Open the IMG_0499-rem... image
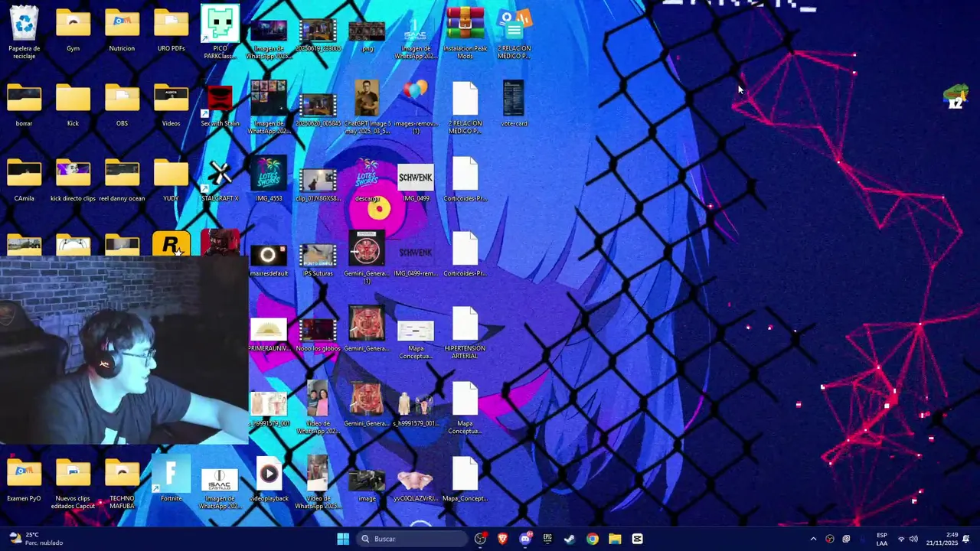The width and height of the screenshot is (980, 551). coord(416,260)
